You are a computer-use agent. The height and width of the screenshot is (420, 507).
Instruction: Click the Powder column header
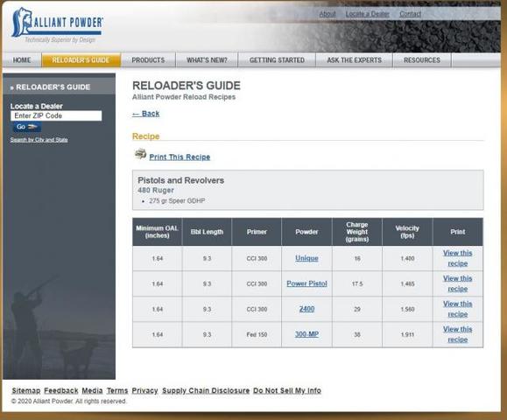tap(306, 232)
